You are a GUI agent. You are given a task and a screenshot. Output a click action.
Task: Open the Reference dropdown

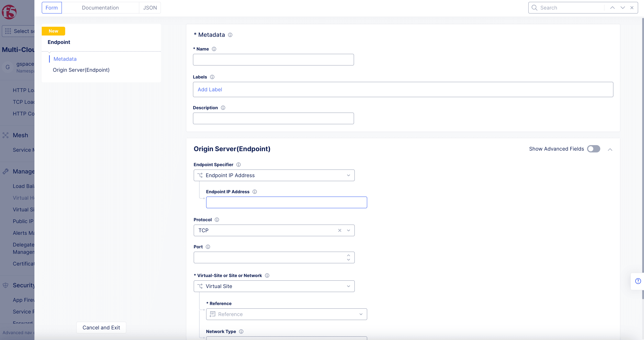[286, 314]
